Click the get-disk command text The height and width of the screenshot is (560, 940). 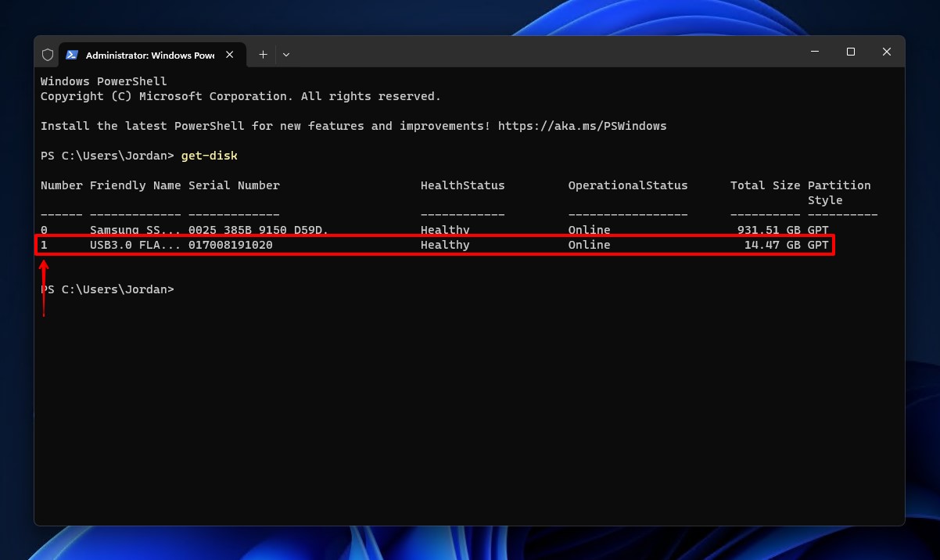(209, 156)
